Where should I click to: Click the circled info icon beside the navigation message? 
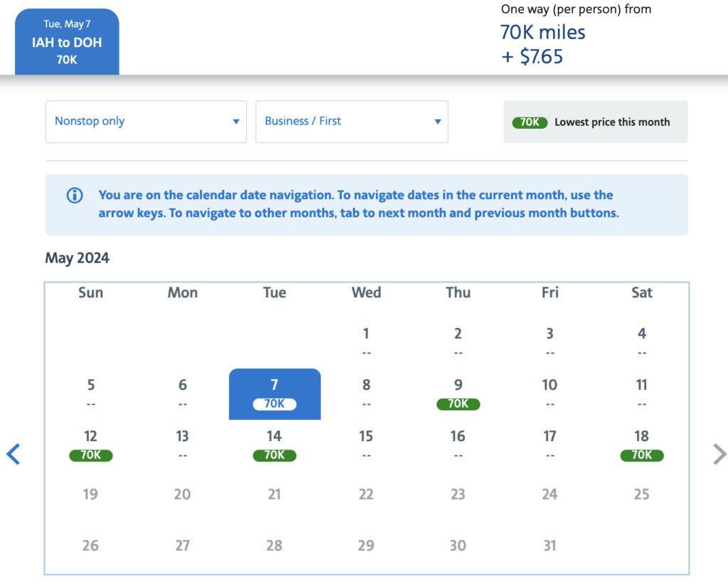(74, 195)
